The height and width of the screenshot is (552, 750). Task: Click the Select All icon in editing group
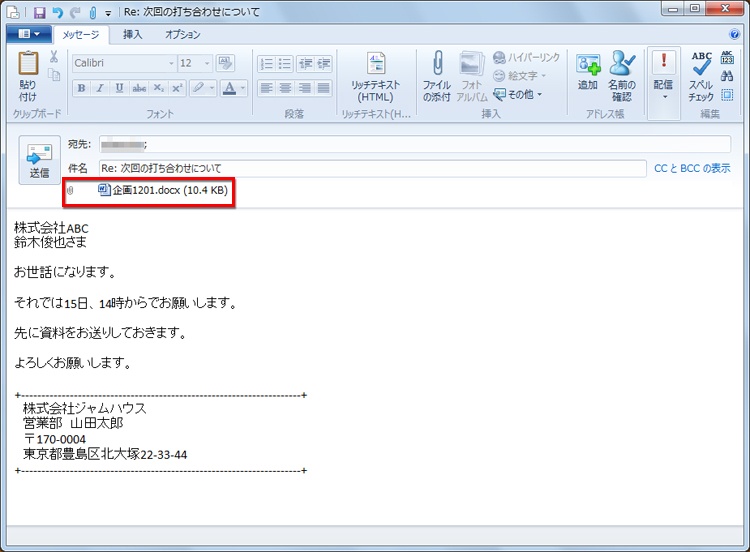[x=727, y=95]
